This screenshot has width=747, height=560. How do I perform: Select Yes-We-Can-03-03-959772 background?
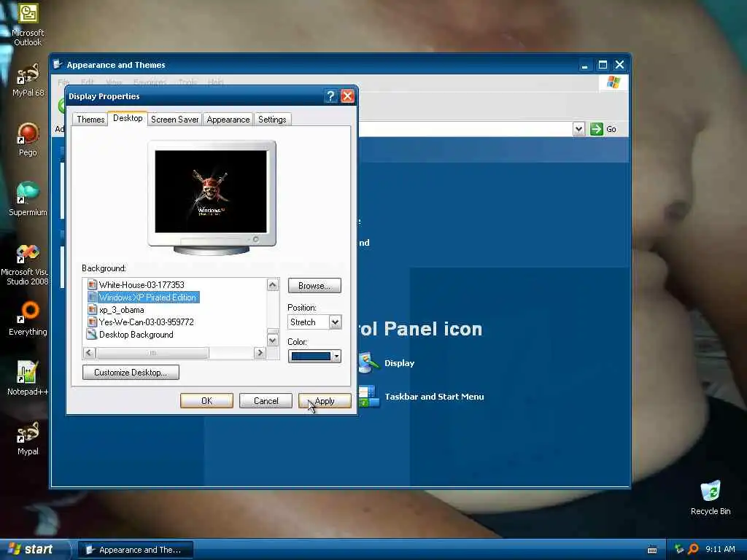pyautogui.click(x=146, y=322)
